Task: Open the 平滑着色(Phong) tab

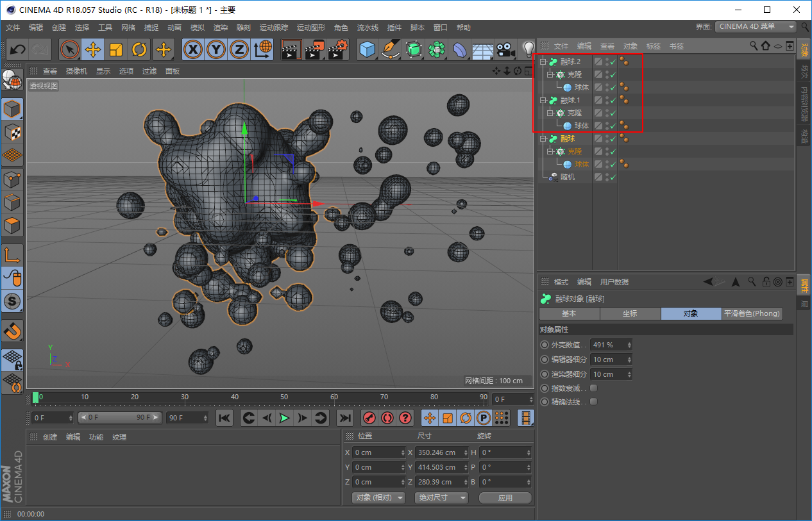Action: click(x=752, y=314)
